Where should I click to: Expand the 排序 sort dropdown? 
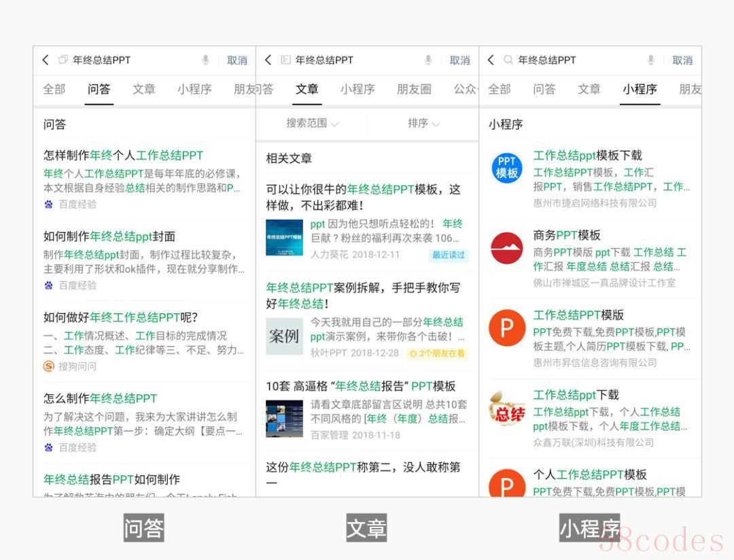coord(423,123)
